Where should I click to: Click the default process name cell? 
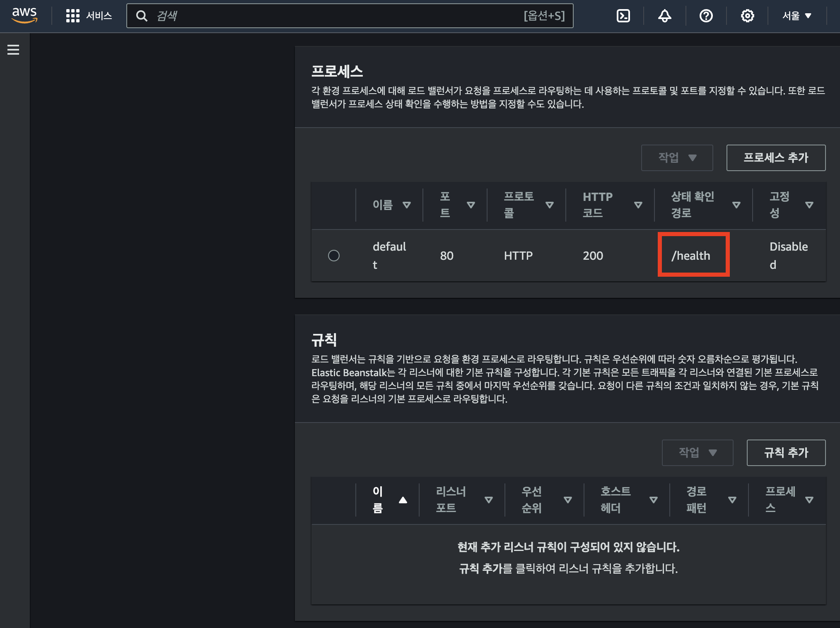389,256
